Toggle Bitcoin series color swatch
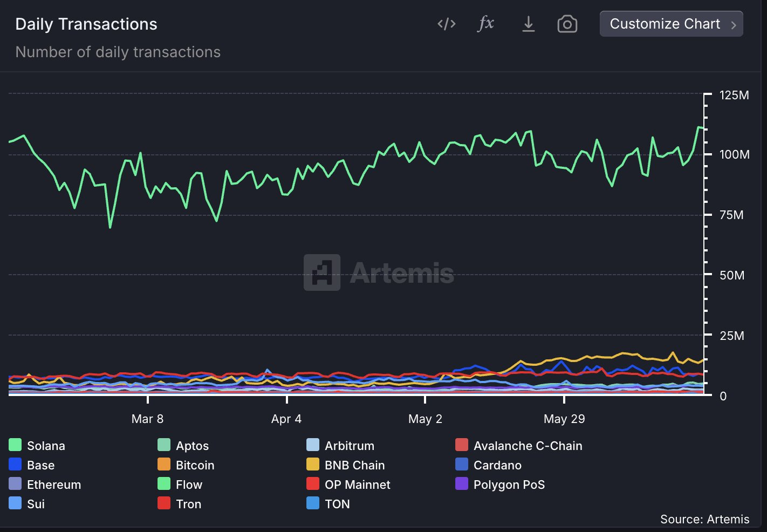 (x=164, y=465)
